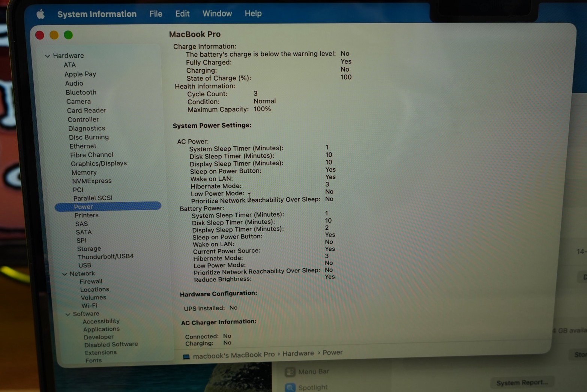
Task: Open the Edit menu
Action: [x=182, y=14]
